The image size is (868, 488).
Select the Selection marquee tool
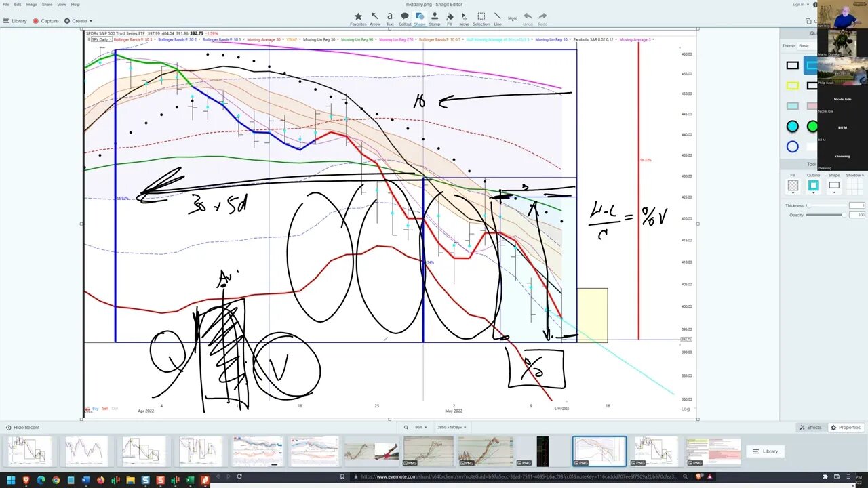(481, 18)
